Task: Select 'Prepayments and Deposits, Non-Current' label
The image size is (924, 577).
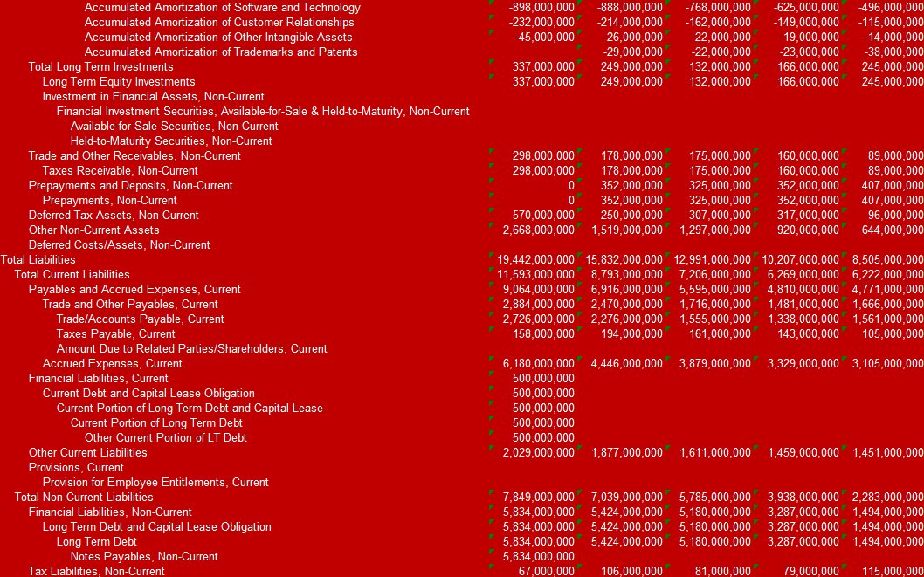Action: (x=130, y=185)
